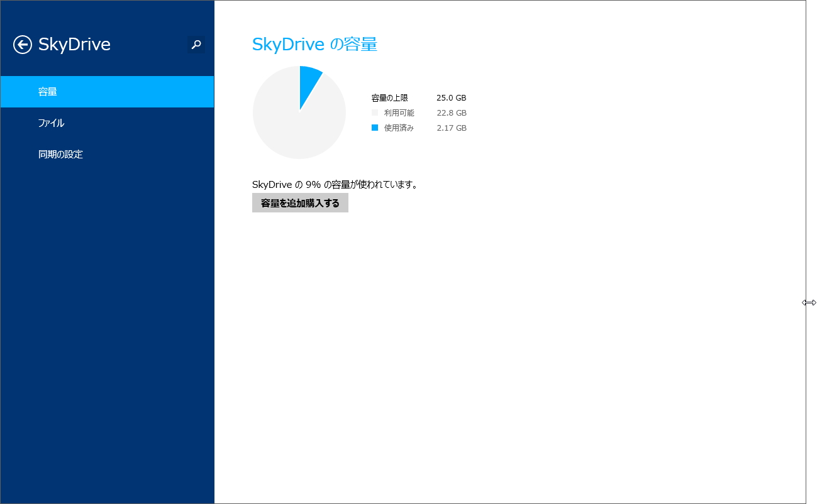
Task: Click the 利用可能 legend label text
Action: tap(399, 112)
